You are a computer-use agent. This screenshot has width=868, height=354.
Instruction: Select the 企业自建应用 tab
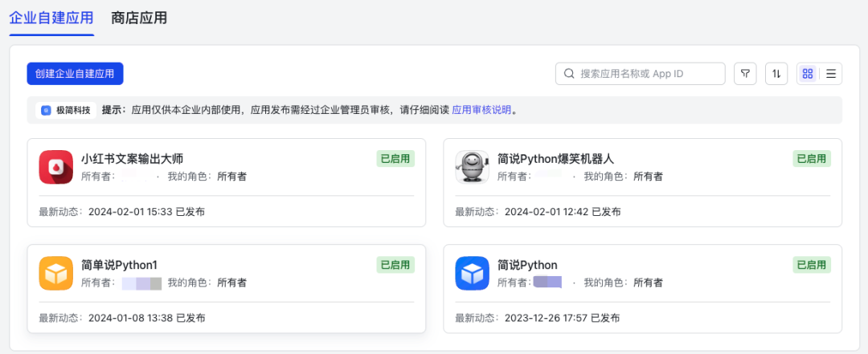51,18
